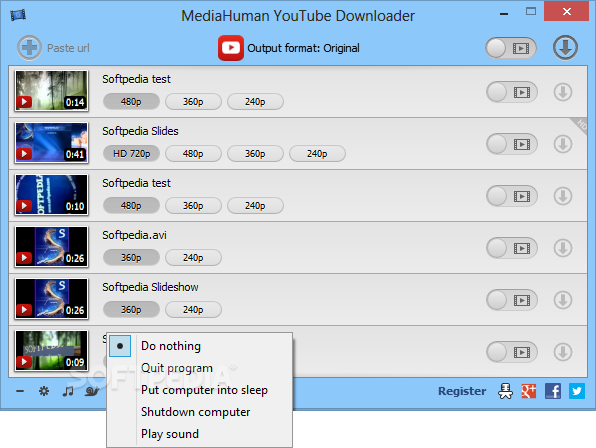This screenshot has height=448, width=596.
Task: Choose Put computer into sleep
Action: tap(200, 390)
